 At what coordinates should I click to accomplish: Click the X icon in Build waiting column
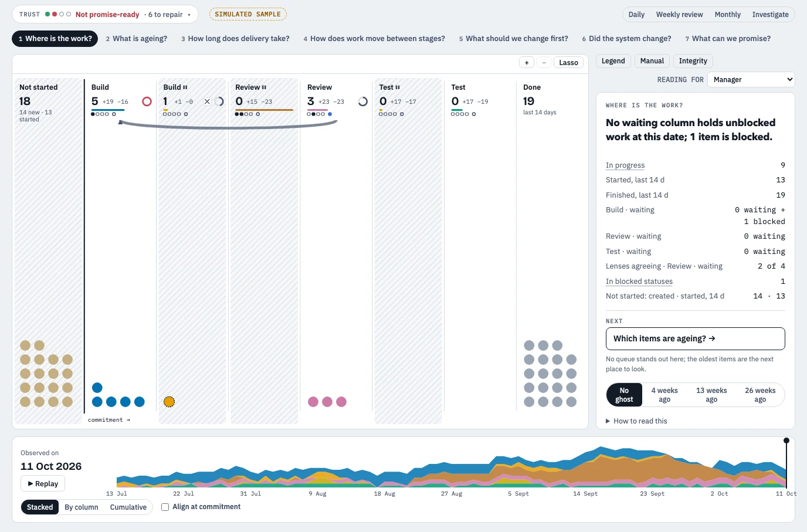207,101
